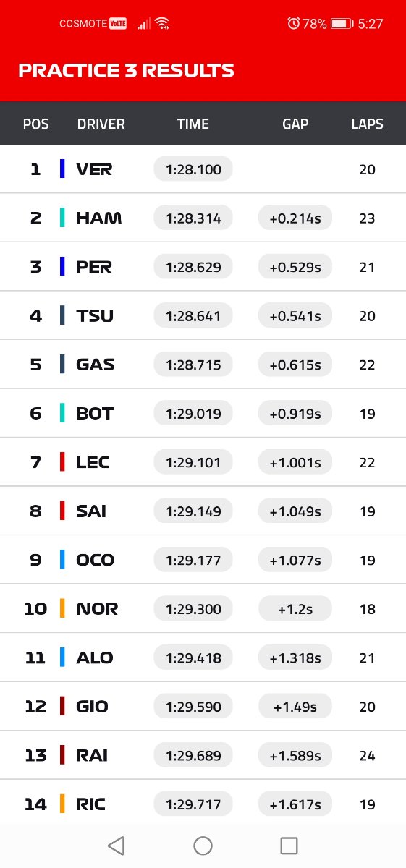The height and width of the screenshot is (868, 406).
Task: Tap the VoLTE badge in status bar
Action: click(x=118, y=24)
